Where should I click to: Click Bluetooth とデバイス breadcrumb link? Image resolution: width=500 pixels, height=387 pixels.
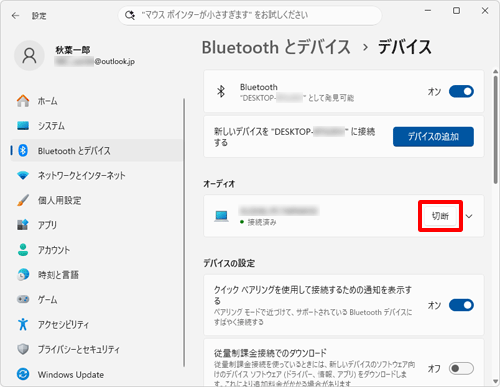coord(276,47)
